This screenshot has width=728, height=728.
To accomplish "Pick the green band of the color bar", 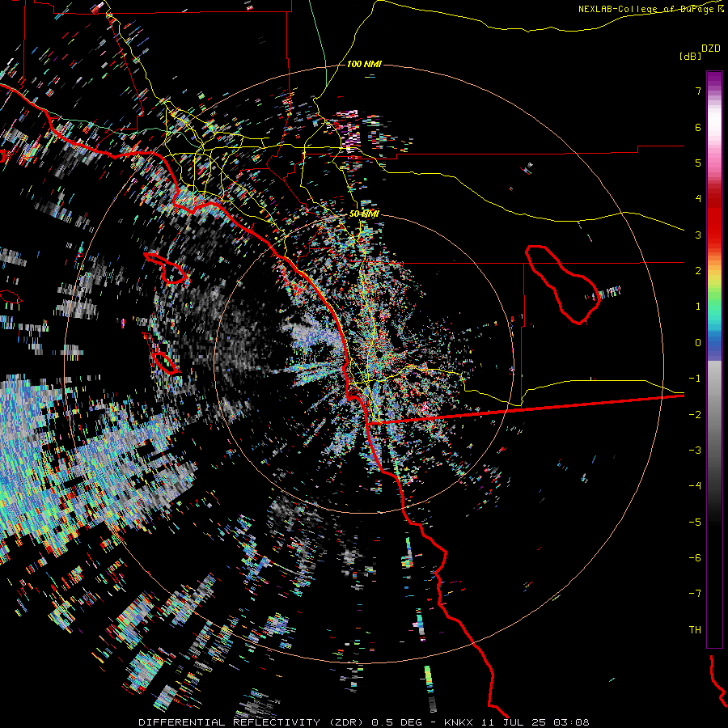I will 714,297.
